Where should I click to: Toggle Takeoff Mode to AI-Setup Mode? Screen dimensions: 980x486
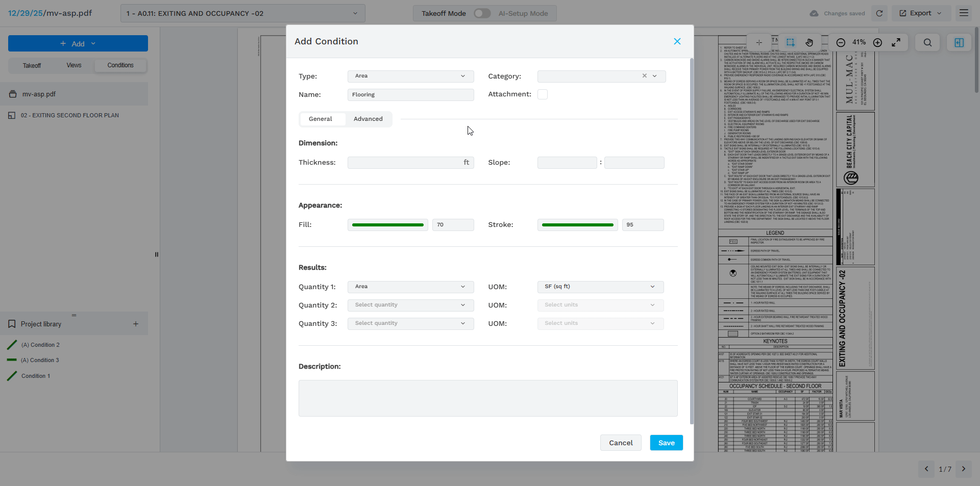[x=482, y=14]
